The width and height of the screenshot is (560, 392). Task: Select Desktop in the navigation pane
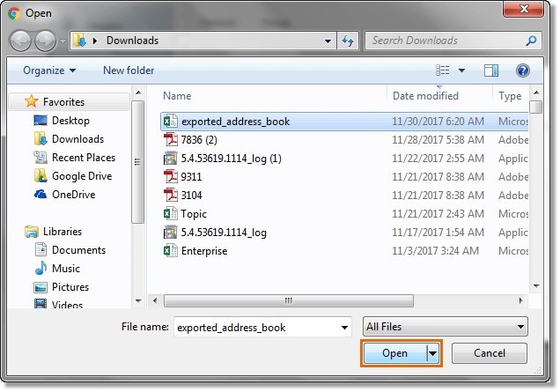pyautogui.click(x=70, y=121)
